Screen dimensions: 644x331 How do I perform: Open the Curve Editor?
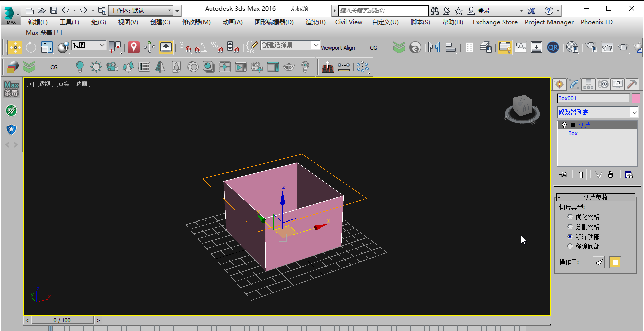pyautogui.click(x=521, y=48)
